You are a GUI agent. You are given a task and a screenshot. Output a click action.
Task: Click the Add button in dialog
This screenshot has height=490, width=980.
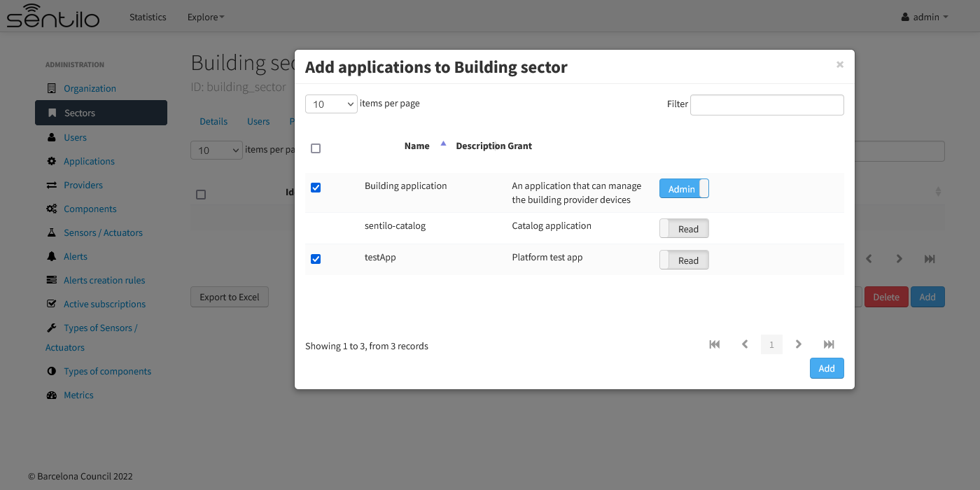point(827,368)
